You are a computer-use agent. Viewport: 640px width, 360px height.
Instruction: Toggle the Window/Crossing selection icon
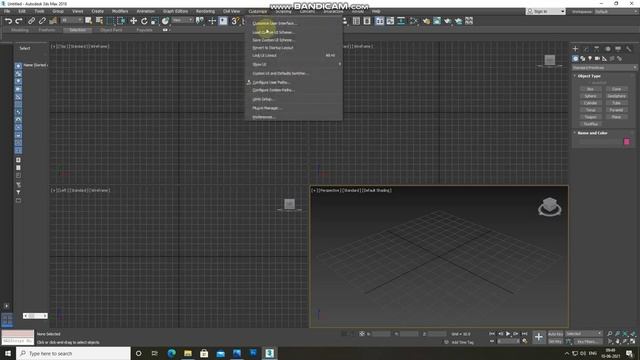pyautogui.click(x=121, y=21)
